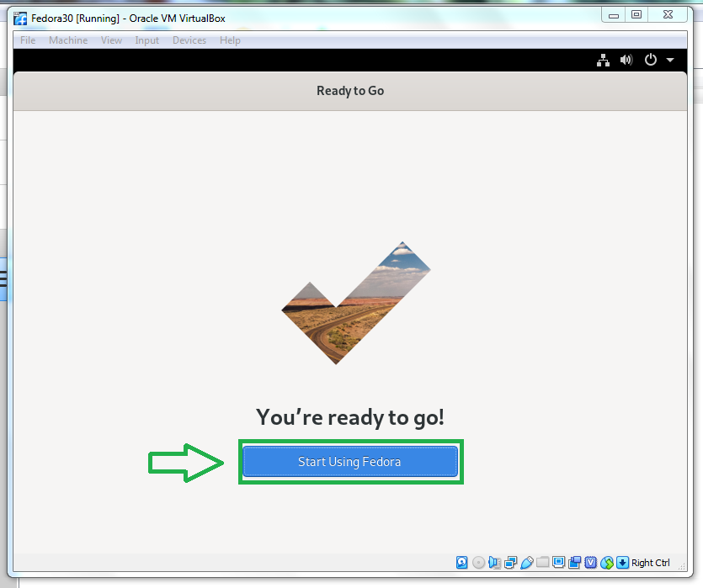The image size is (703, 588).
Task: Click the Ready to Go header title
Action: click(x=350, y=91)
